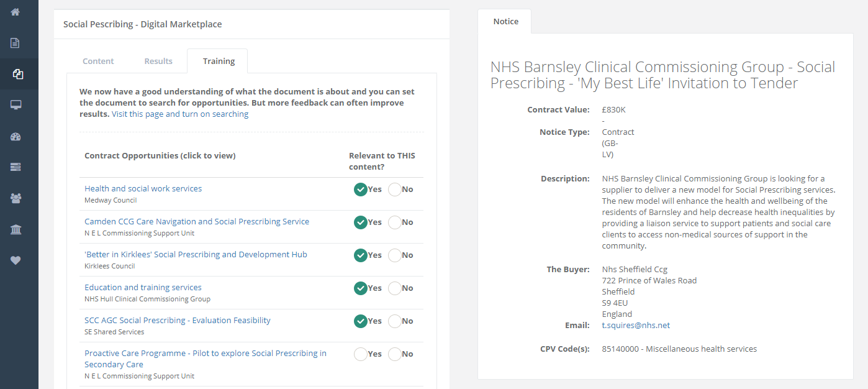Mark Health and social work services as No

pyautogui.click(x=395, y=190)
